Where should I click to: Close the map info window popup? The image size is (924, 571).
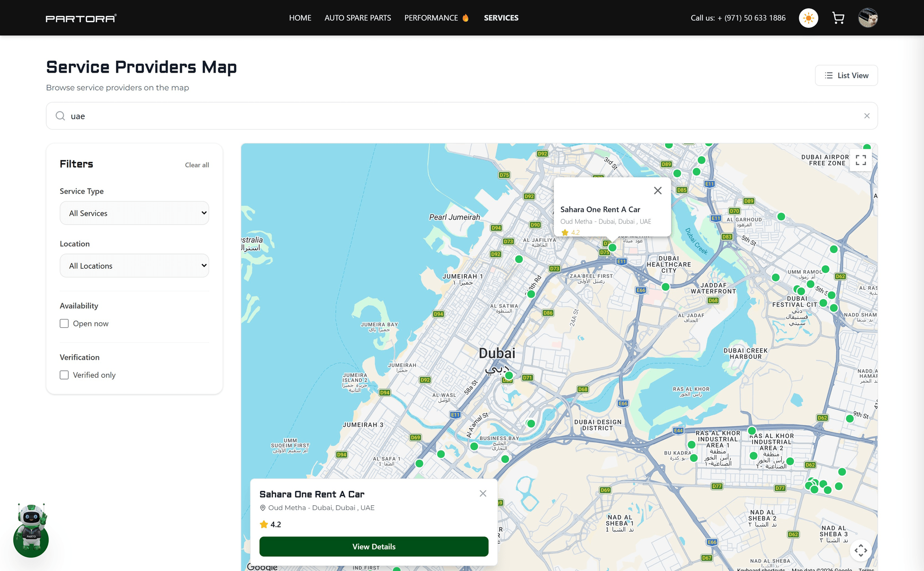(658, 190)
